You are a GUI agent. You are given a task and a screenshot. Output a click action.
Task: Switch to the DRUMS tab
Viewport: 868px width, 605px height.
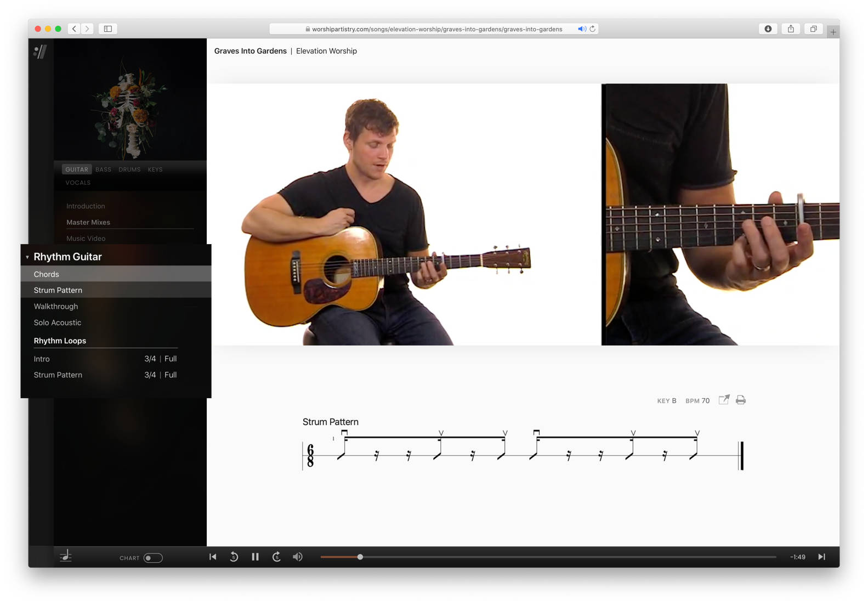coord(129,169)
